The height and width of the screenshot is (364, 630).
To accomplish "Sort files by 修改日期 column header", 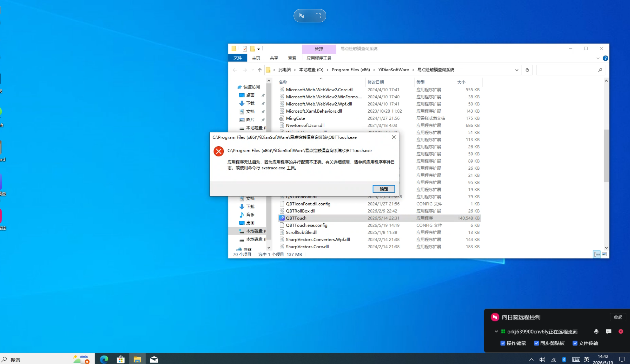I will tap(375, 82).
